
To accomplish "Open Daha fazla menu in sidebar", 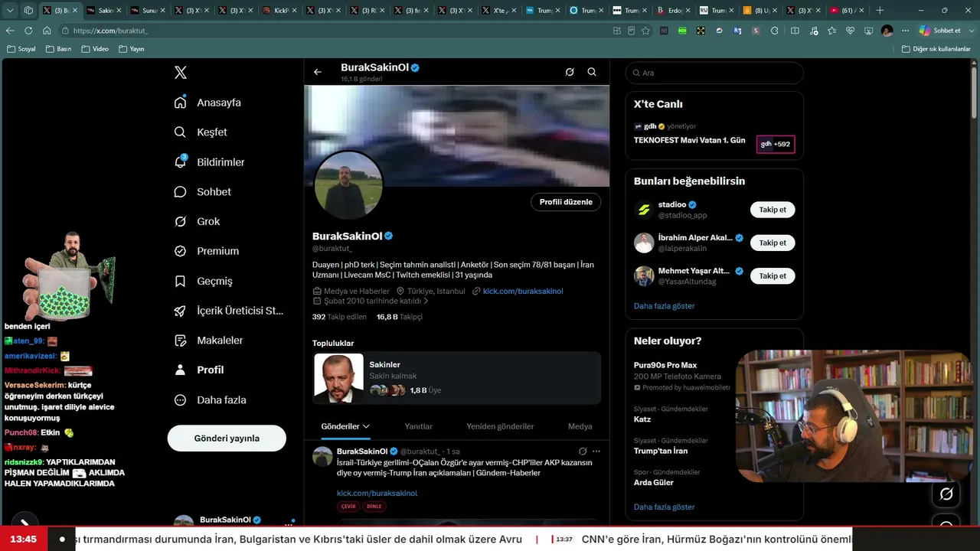I will 210,399.
